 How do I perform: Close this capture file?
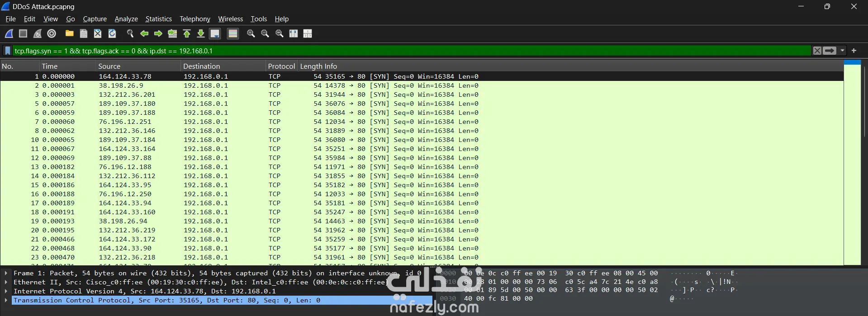[x=98, y=33]
